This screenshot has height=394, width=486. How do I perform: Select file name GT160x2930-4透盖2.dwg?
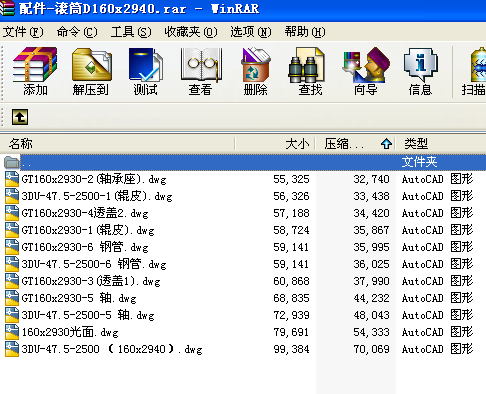(x=85, y=213)
